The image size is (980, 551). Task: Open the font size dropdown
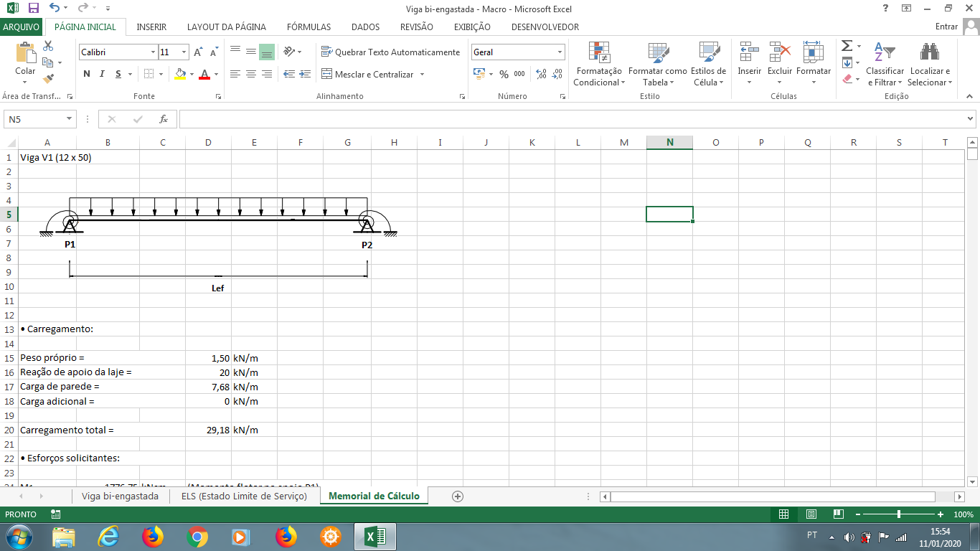(x=184, y=52)
